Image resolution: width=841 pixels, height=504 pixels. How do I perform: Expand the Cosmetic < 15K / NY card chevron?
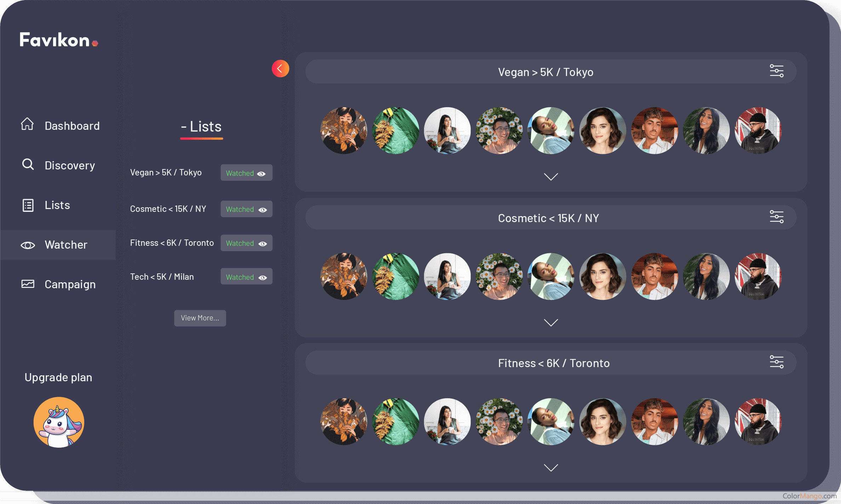551,322
